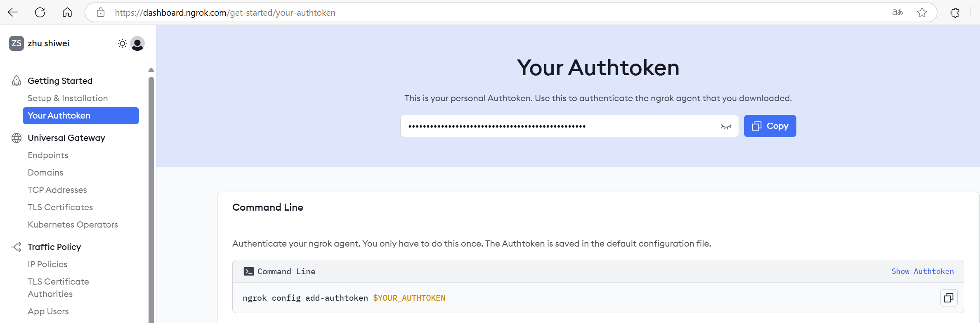Open Setup & Installation page
Viewport: 980px width, 323px height.
coord(68,98)
